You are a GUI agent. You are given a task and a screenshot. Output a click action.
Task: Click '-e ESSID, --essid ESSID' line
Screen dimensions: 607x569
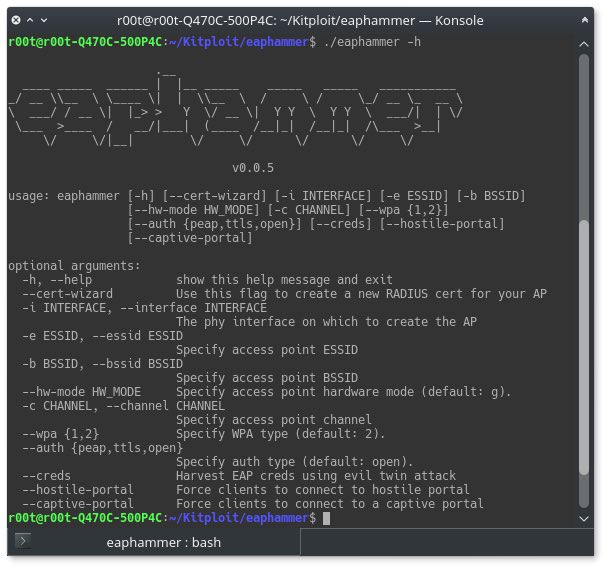coord(102,336)
